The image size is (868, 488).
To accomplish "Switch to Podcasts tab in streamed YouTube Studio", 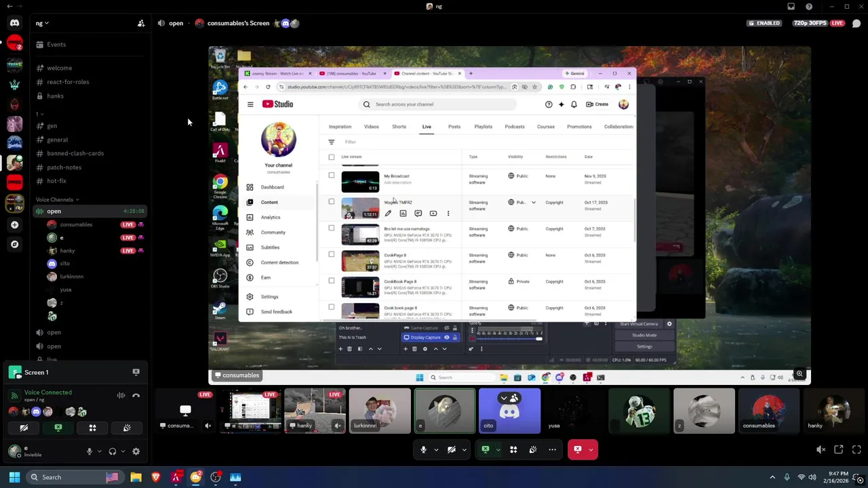I will 514,127.
